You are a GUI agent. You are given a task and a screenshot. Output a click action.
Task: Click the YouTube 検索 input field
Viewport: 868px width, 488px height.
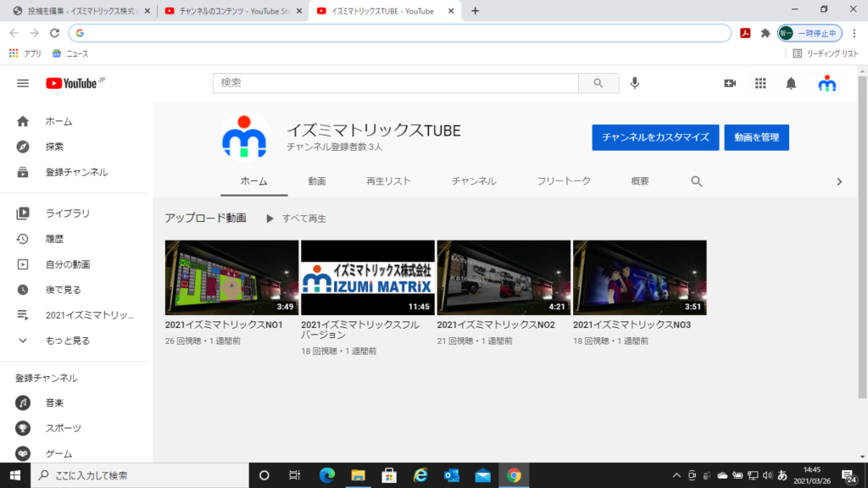click(x=395, y=83)
